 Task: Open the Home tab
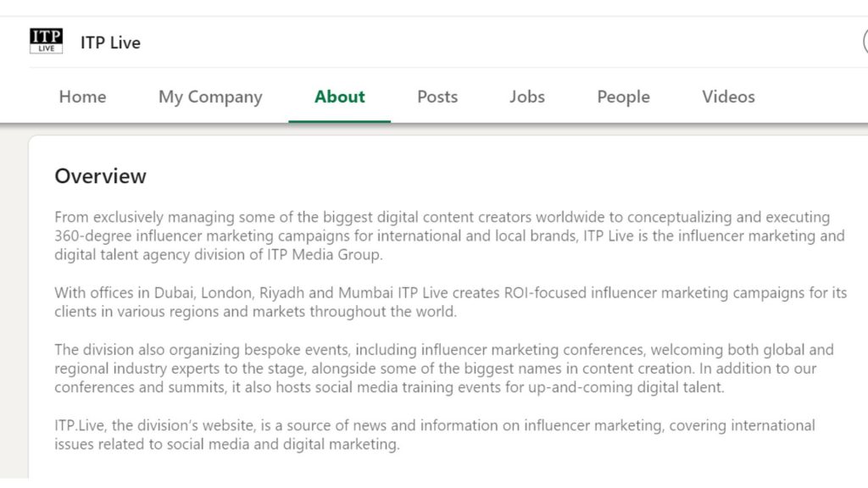82,97
